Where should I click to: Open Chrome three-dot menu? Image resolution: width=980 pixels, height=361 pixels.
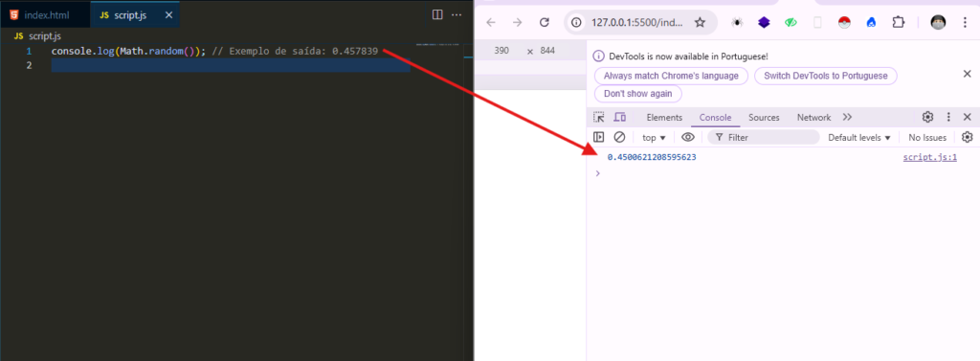pyautogui.click(x=965, y=23)
